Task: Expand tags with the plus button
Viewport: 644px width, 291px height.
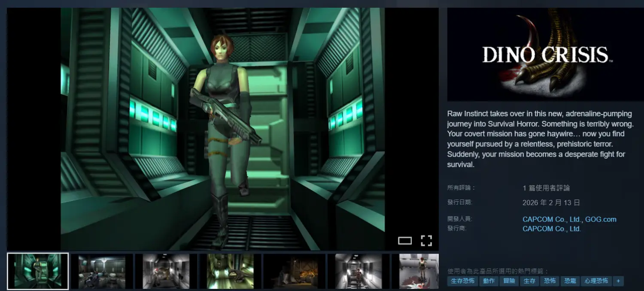Action: (x=618, y=281)
